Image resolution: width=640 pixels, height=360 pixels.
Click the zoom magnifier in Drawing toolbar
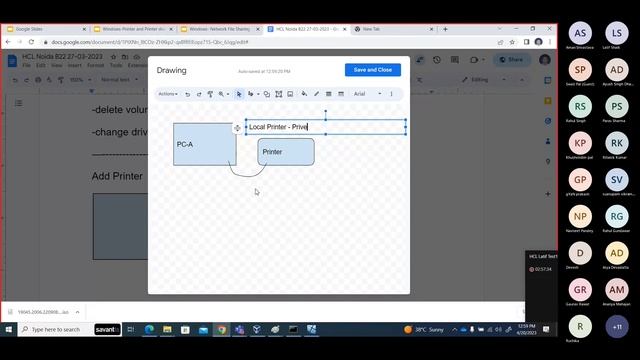point(221,94)
